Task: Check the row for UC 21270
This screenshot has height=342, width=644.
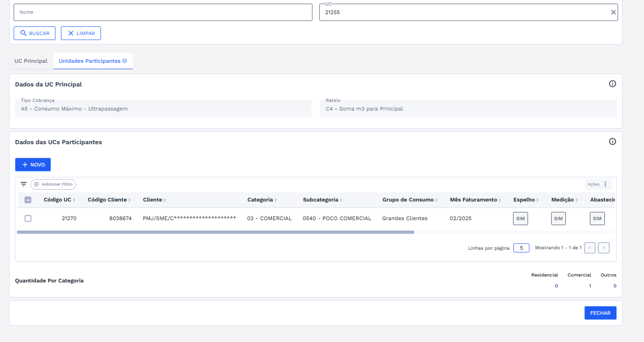Action: tap(28, 219)
